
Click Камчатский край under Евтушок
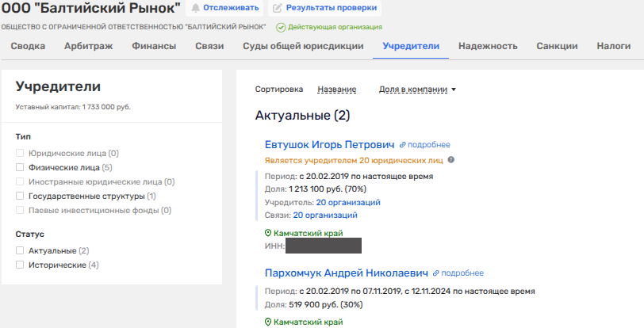click(308, 233)
